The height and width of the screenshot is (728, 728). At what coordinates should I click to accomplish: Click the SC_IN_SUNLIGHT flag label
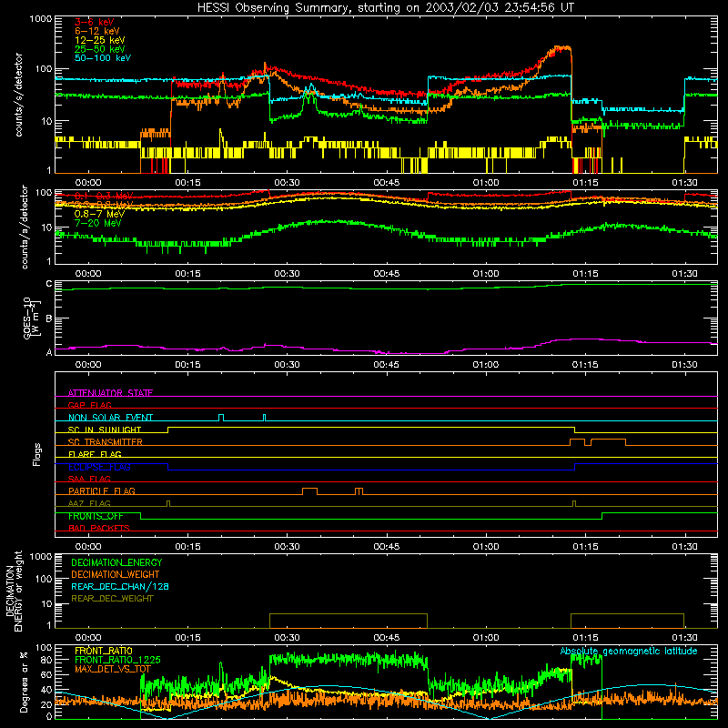pos(105,430)
